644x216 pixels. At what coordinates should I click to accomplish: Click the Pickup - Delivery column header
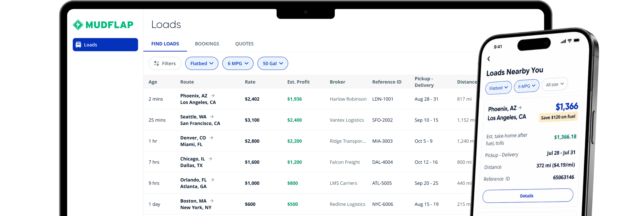point(424,82)
